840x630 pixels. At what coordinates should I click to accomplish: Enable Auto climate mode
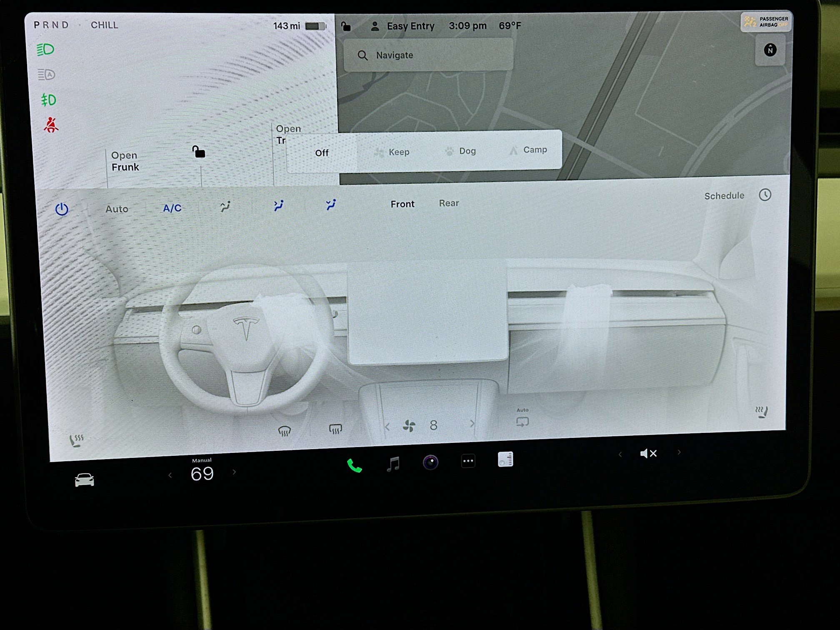117,209
